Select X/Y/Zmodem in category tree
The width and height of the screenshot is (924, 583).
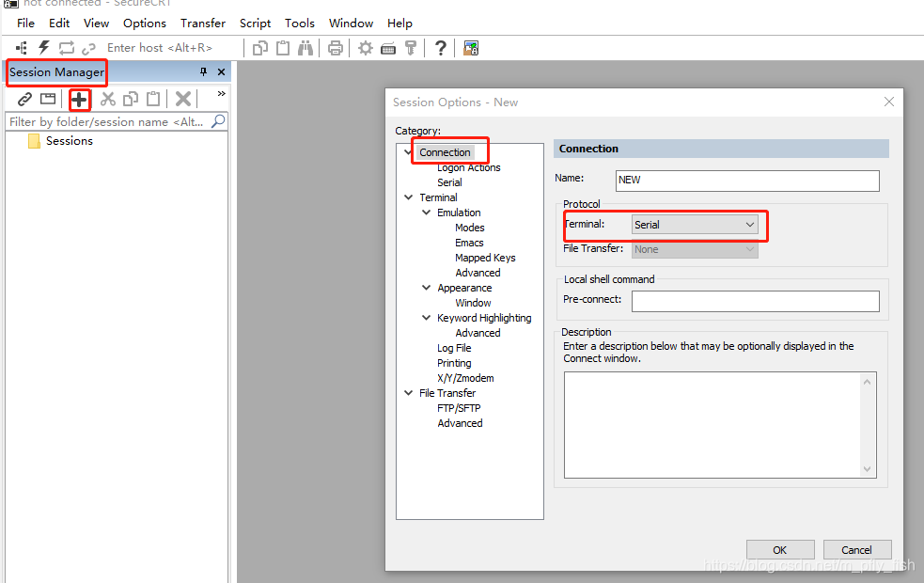tap(465, 378)
